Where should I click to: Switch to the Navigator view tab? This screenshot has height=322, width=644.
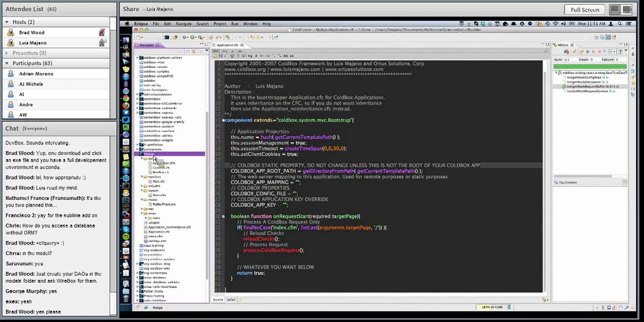[x=146, y=45]
